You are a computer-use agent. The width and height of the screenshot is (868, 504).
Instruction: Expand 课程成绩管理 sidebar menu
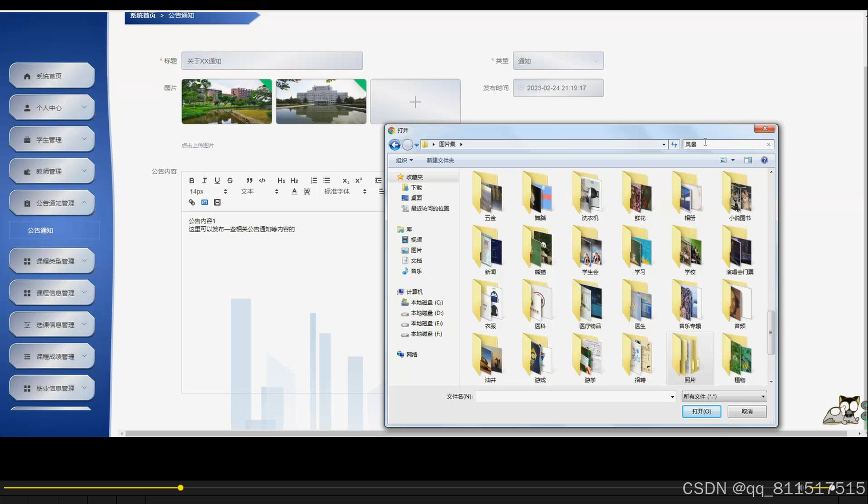tap(52, 356)
